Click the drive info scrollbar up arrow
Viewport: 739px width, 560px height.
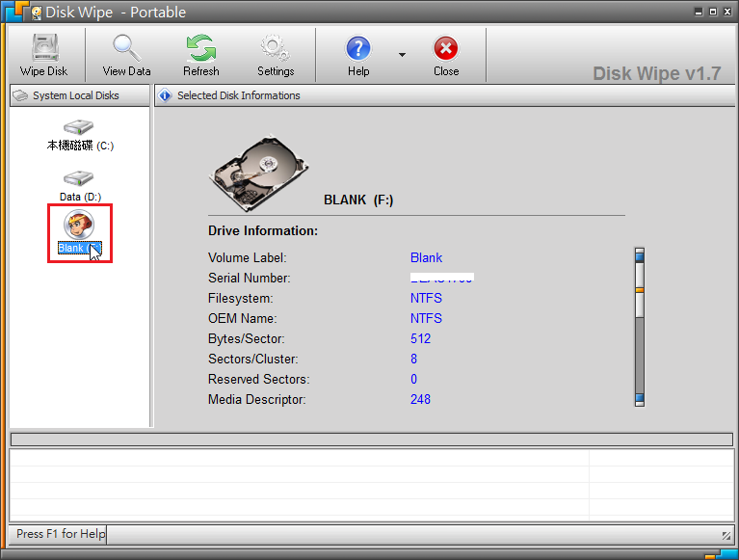639,255
